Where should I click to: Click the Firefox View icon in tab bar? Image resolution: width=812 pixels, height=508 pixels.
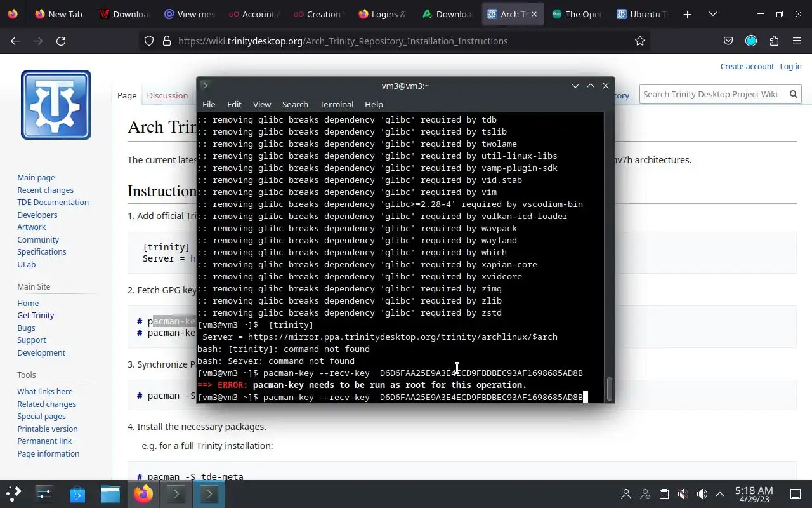point(14,13)
